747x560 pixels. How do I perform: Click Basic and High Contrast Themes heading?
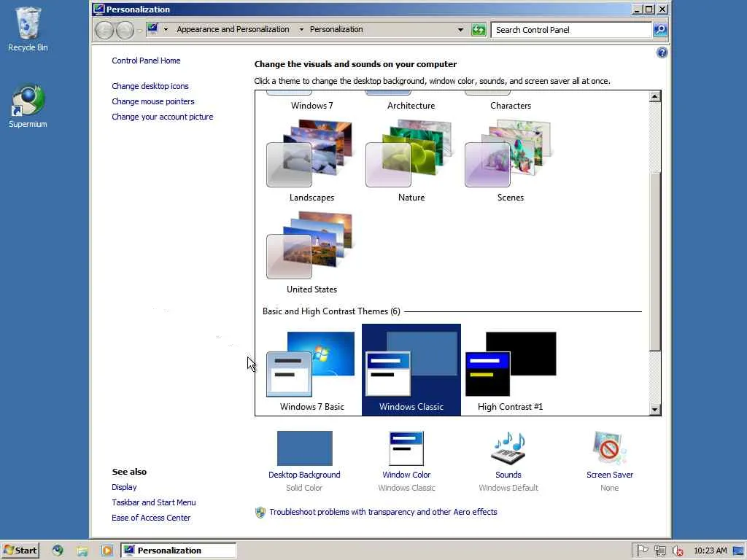[331, 311]
